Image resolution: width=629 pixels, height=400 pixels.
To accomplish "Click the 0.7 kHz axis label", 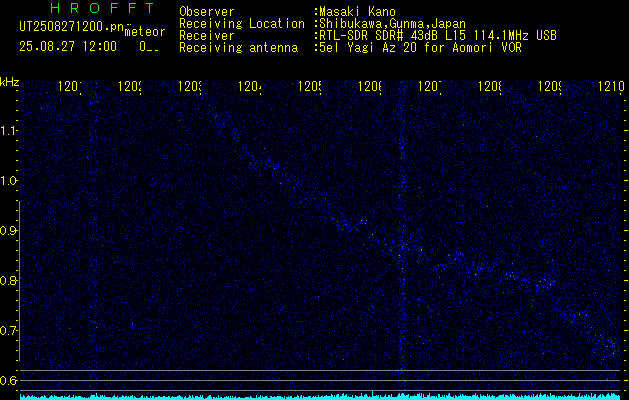I will click(8, 331).
